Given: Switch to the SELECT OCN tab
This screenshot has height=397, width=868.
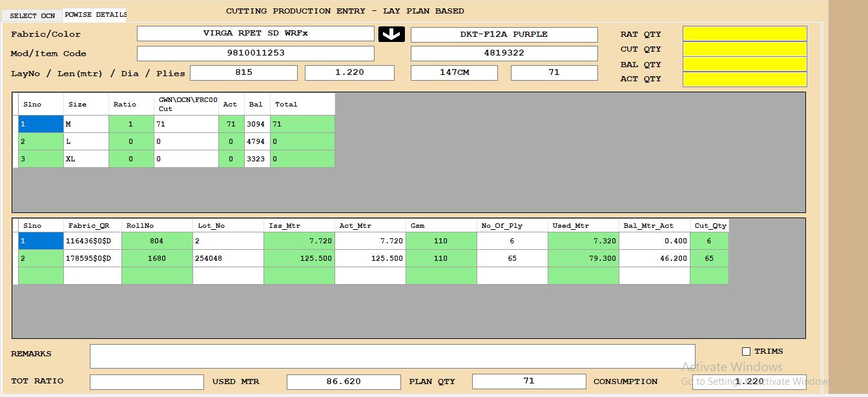Looking at the screenshot, I should click(32, 15).
